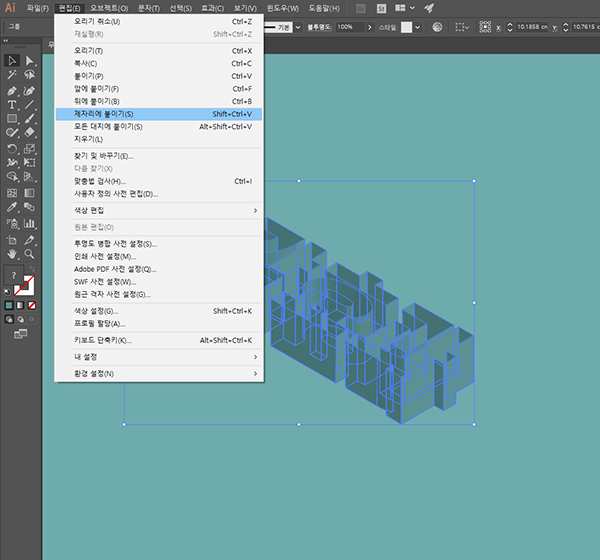Image resolution: width=600 pixels, height=560 pixels.
Task: Select the Type tool
Action: pyautogui.click(x=12, y=104)
